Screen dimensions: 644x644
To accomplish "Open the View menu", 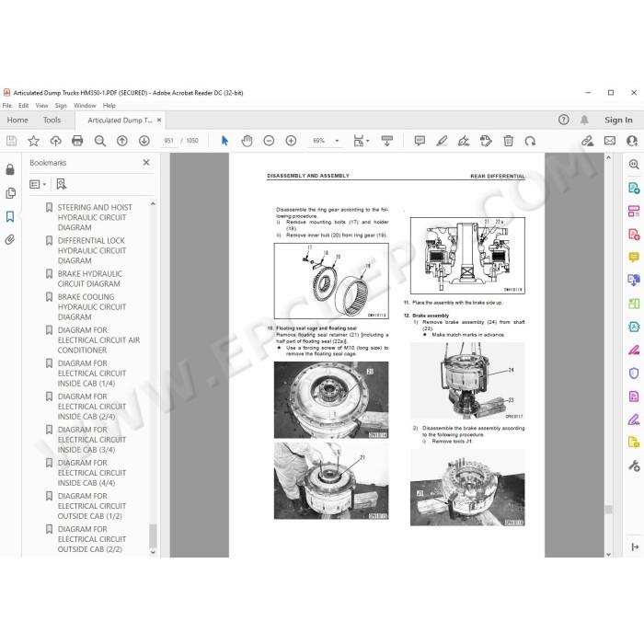I will tap(41, 106).
